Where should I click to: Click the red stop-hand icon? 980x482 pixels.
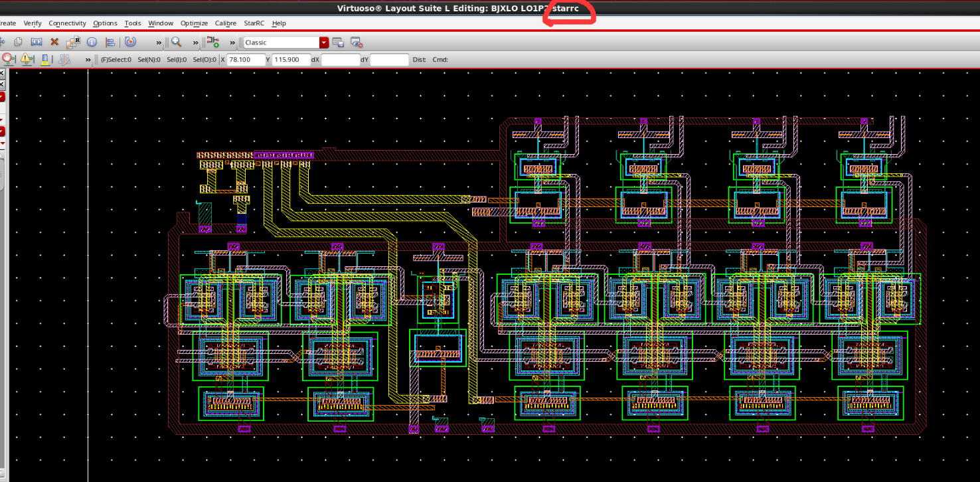[8, 59]
